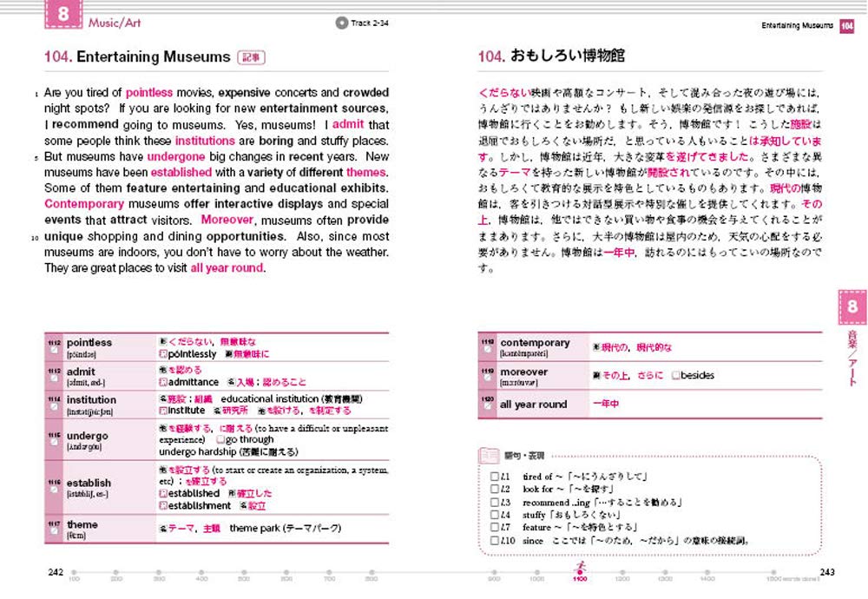Screen dimensions: 868x599
Task: Click vocabulary headword institution
Action: point(91,399)
